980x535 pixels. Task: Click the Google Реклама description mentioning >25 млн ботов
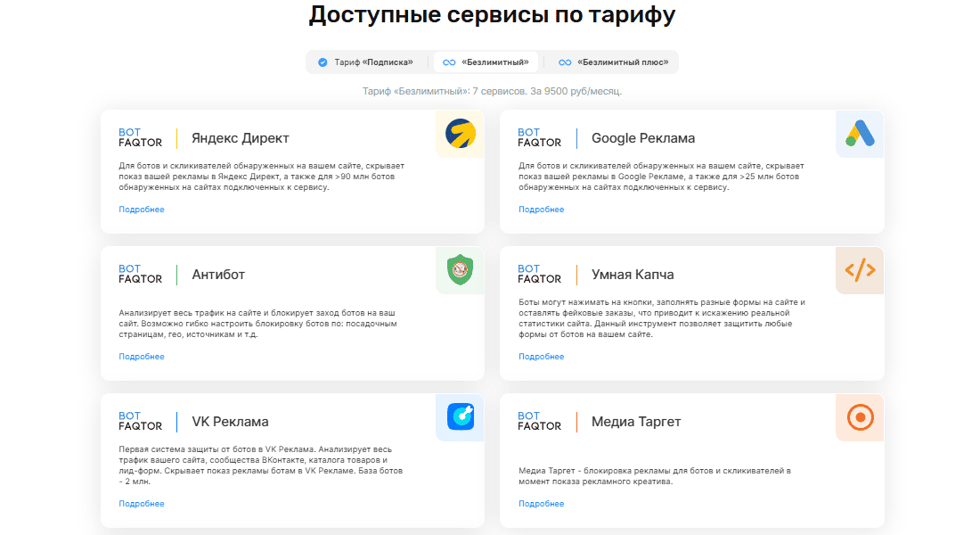click(661, 177)
